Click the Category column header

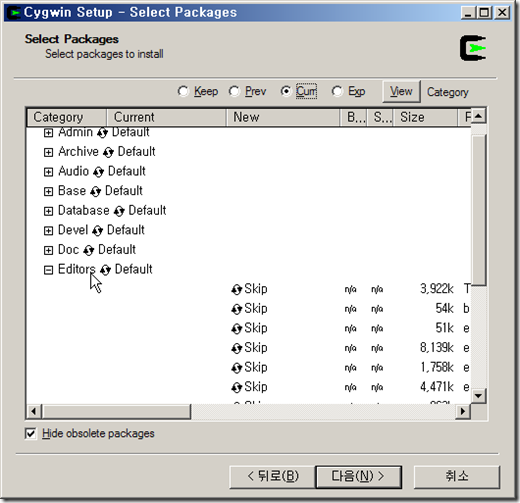[67, 117]
